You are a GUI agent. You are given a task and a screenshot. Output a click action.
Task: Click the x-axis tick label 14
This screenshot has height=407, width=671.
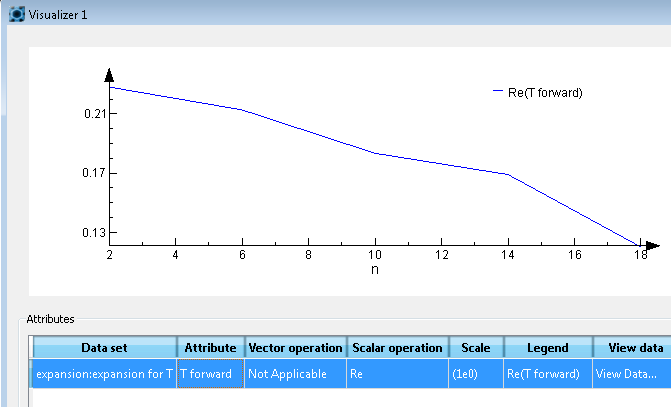pos(508,255)
